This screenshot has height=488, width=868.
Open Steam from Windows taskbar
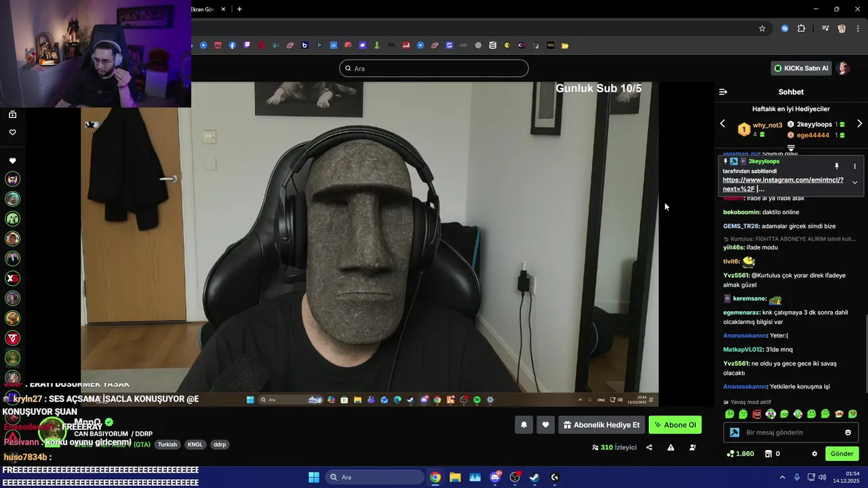pyautogui.click(x=534, y=477)
